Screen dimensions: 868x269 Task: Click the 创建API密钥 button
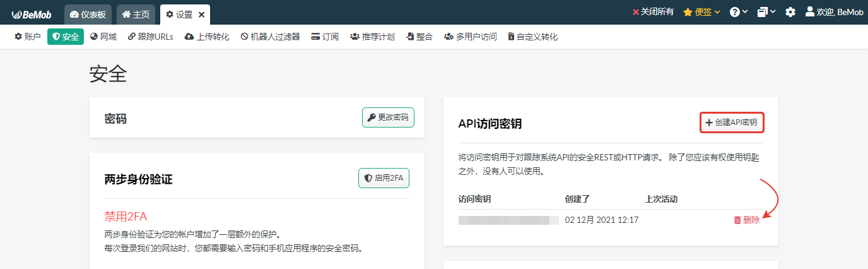point(732,123)
